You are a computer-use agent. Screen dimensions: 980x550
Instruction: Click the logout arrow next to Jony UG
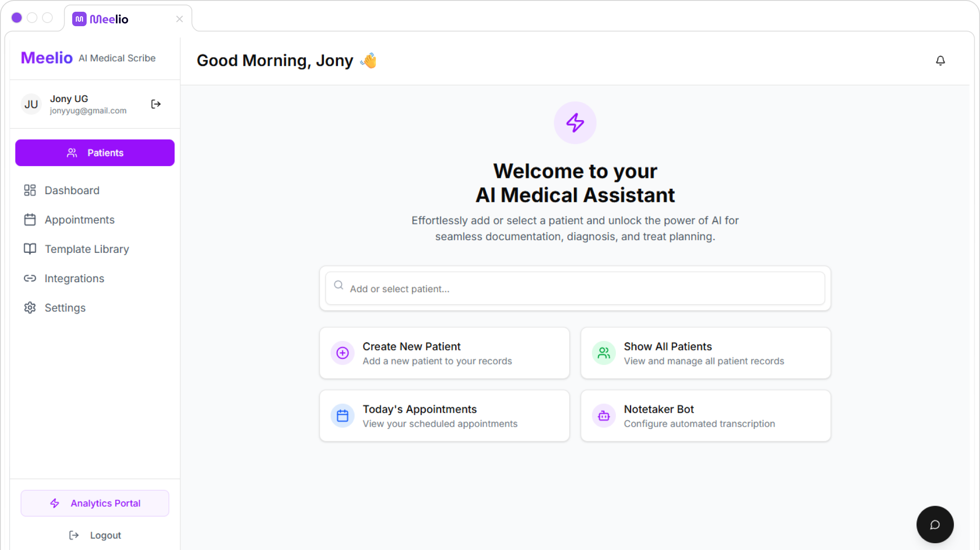point(156,104)
